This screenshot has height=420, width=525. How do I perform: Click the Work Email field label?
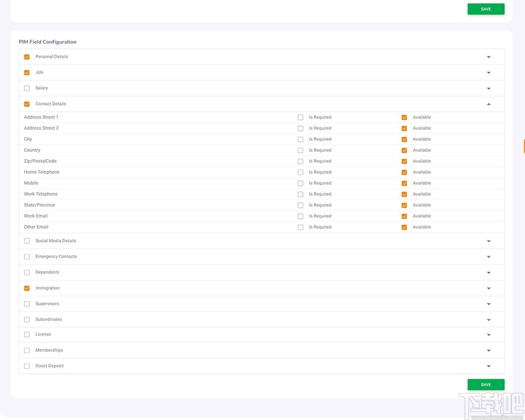36,216
